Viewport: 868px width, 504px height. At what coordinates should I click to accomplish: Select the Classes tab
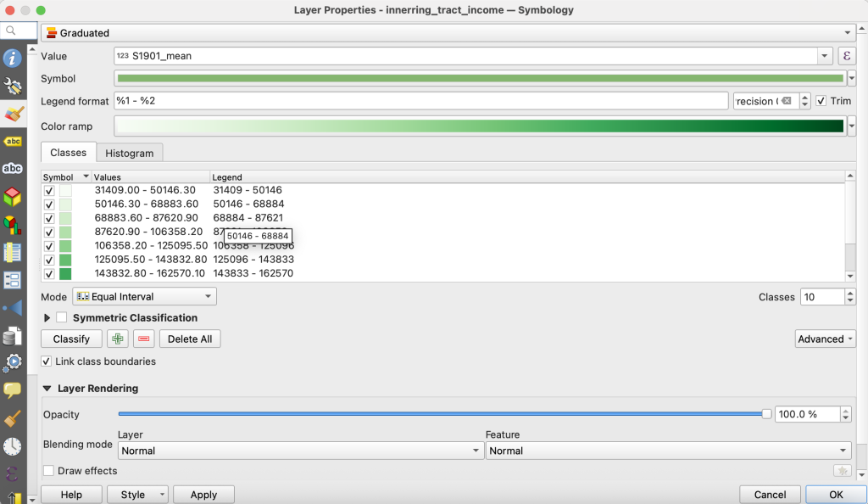tap(68, 153)
